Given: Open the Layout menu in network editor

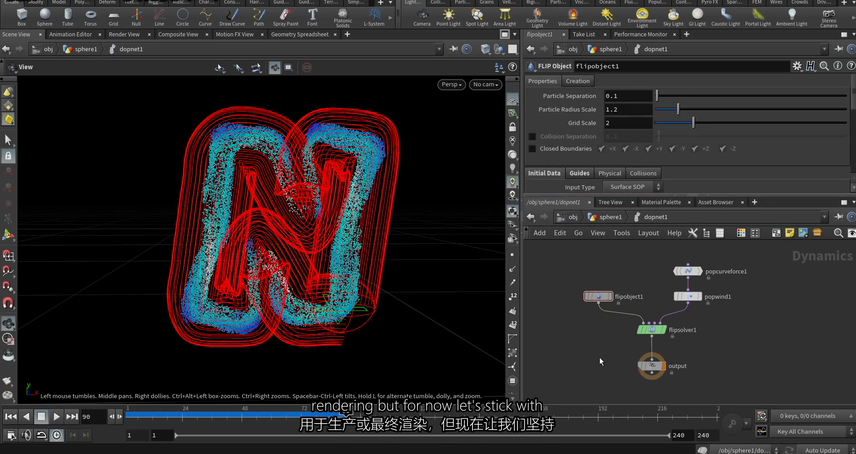Looking at the screenshot, I should point(648,233).
